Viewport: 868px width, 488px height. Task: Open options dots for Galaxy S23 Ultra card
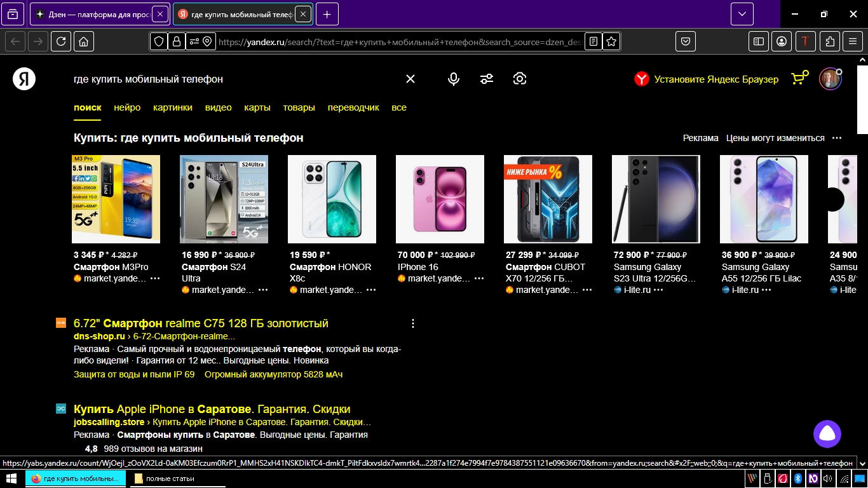click(x=658, y=290)
